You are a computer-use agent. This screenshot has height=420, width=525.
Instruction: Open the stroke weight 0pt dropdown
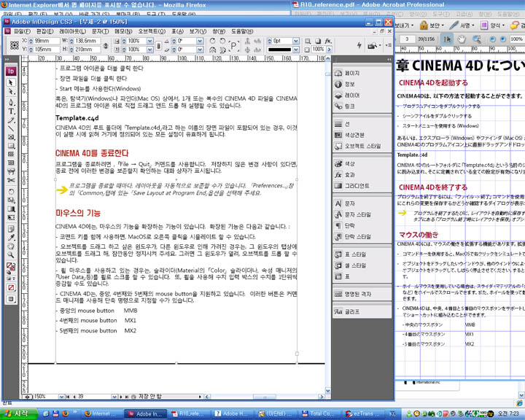click(295, 41)
